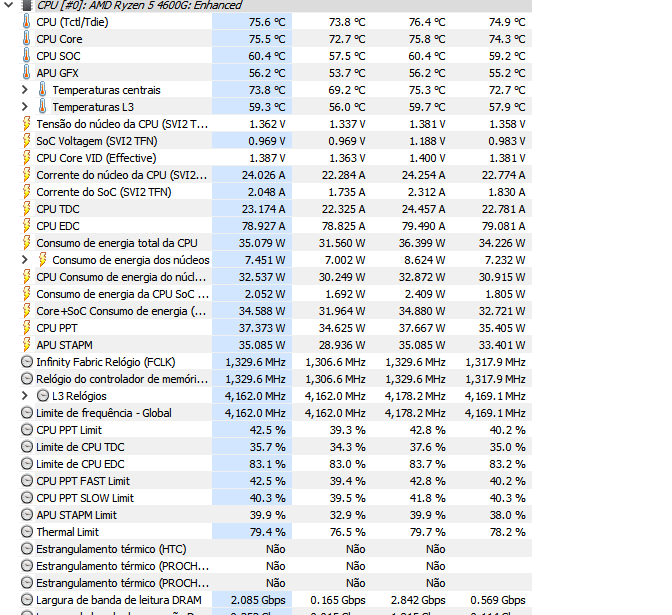Click the maximum value 4,178.2 MHz in L3 Relógios row
The height and width of the screenshot is (615, 672).
click(415, 396)
